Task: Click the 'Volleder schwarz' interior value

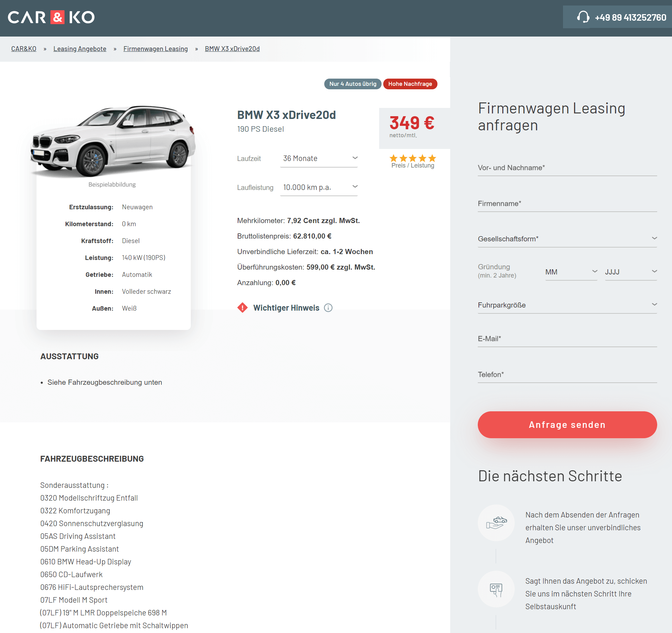Action: pyautogui.click(x=146, y=292)
